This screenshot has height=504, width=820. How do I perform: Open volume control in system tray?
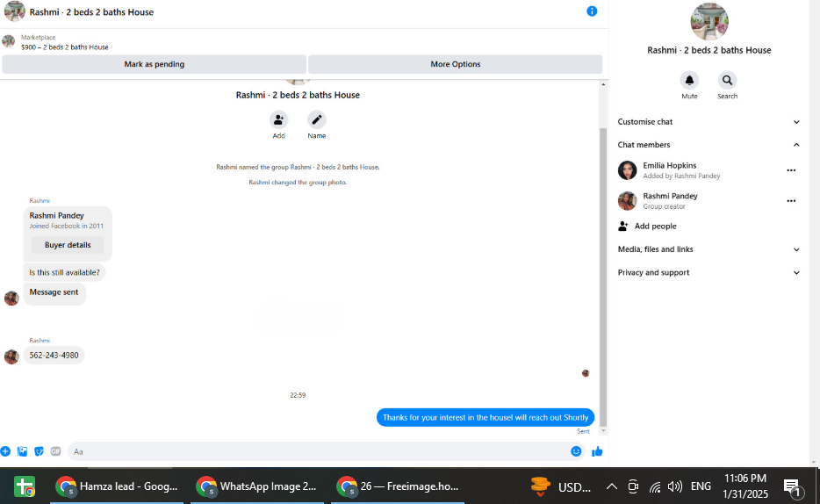click(x=674, y=486)
